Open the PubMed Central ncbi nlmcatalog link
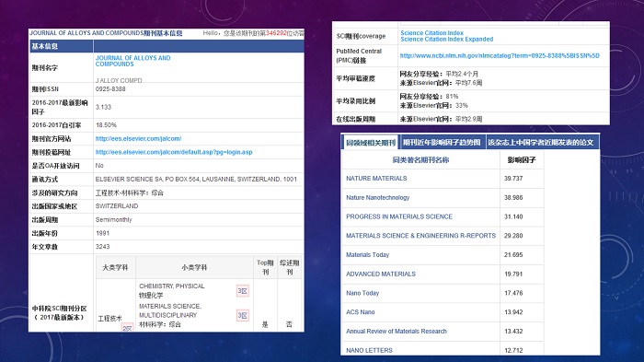 (500, 55)
